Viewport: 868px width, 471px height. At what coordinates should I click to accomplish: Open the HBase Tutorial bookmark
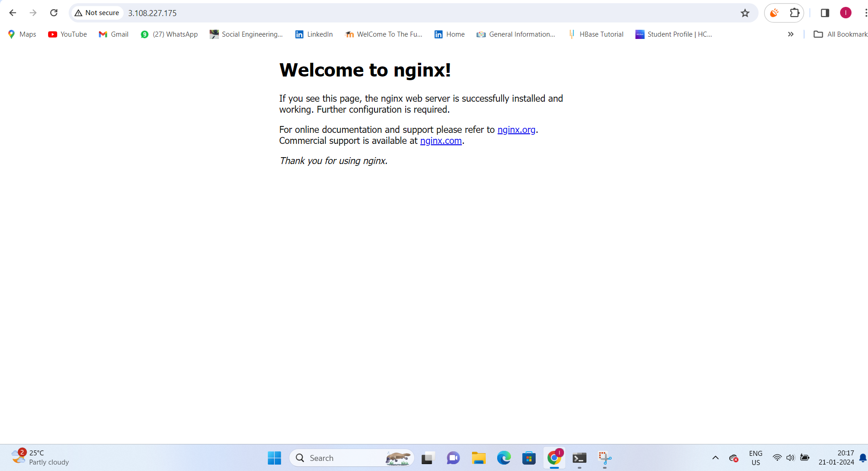point(596,34)
